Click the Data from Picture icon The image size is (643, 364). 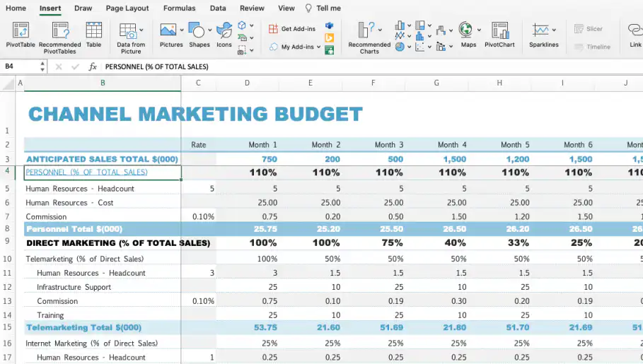(128, 30)
